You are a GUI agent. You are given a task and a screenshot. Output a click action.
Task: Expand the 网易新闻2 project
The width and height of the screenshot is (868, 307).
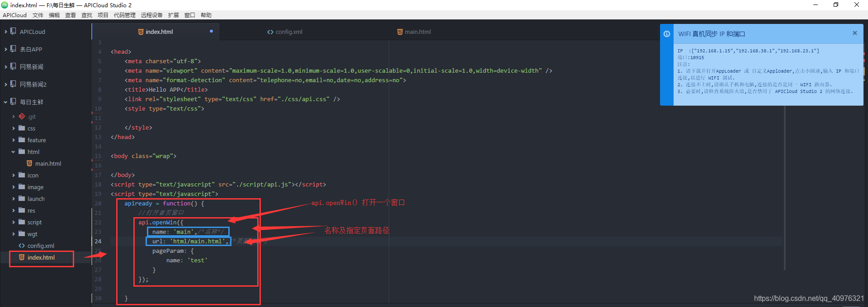(x=5, y=84)
